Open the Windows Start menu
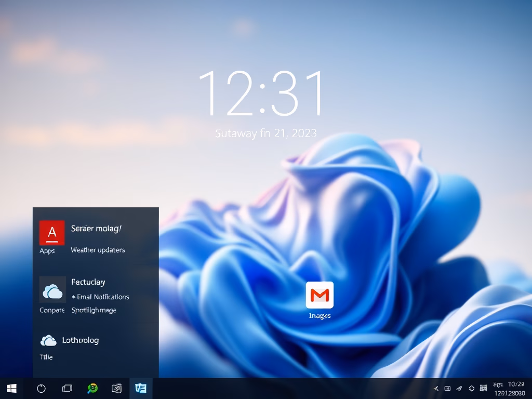 tap(11, 389)
